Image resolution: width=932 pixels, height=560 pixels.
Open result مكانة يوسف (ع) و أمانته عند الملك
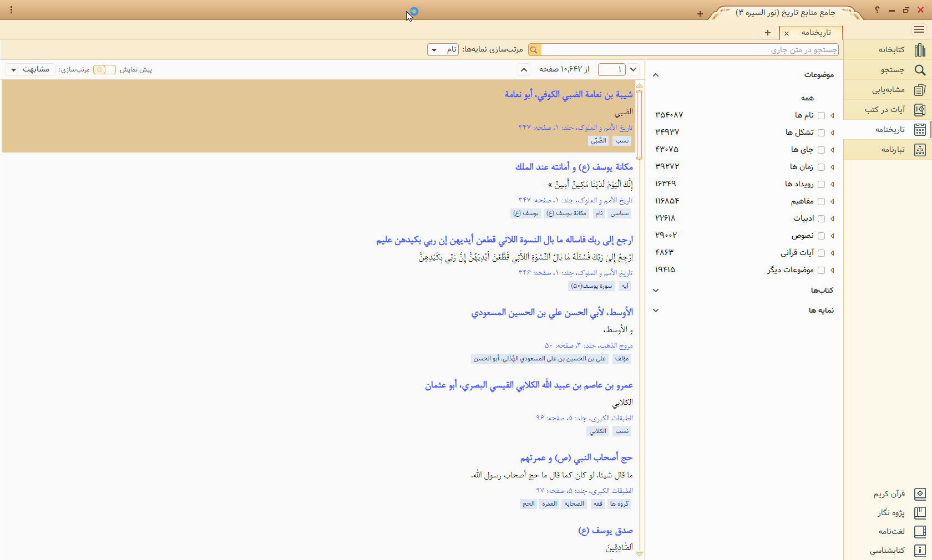(x=574, y=167)
